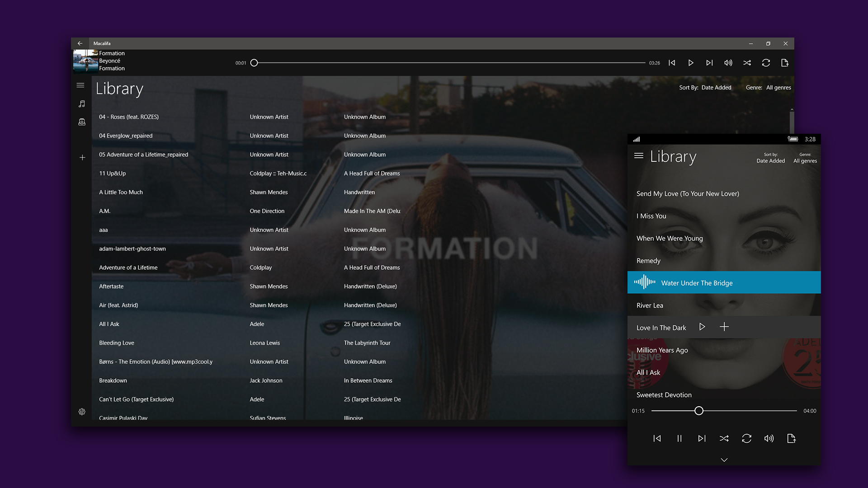Viewport: 868px width, 488px height.
Task: Click the desktop volume speaker icon
Action: point(728,63)
